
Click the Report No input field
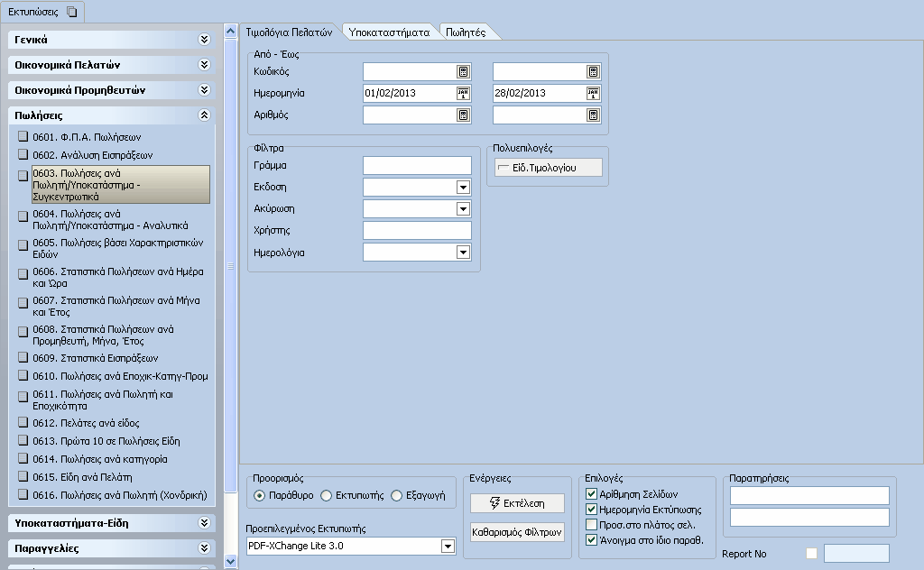tap(856, 554)
